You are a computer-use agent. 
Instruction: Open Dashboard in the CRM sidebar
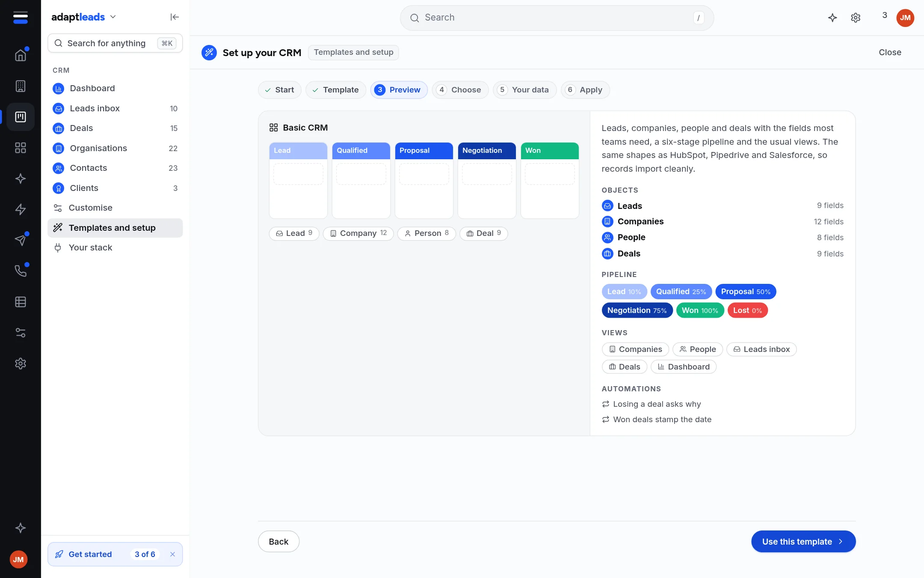pos(115,89)
